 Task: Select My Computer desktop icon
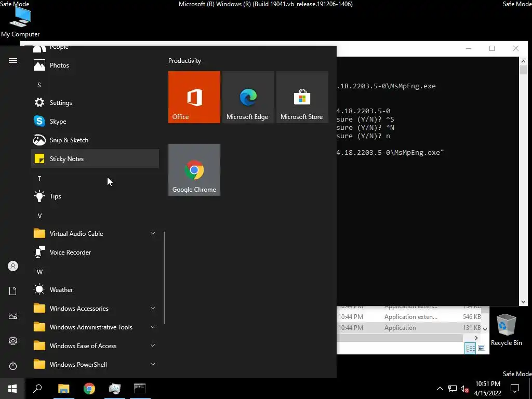20,22
